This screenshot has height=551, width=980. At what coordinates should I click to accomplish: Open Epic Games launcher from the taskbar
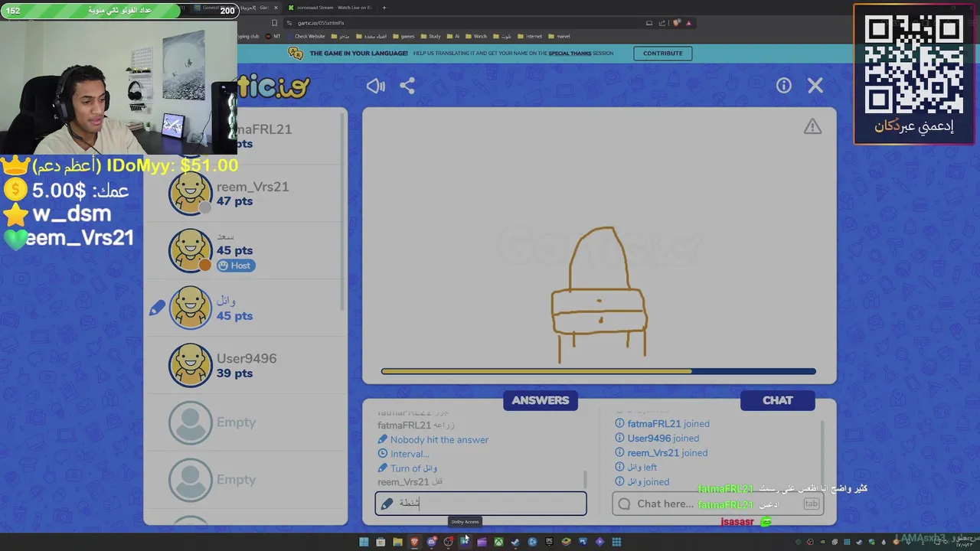tap(549, 542)
